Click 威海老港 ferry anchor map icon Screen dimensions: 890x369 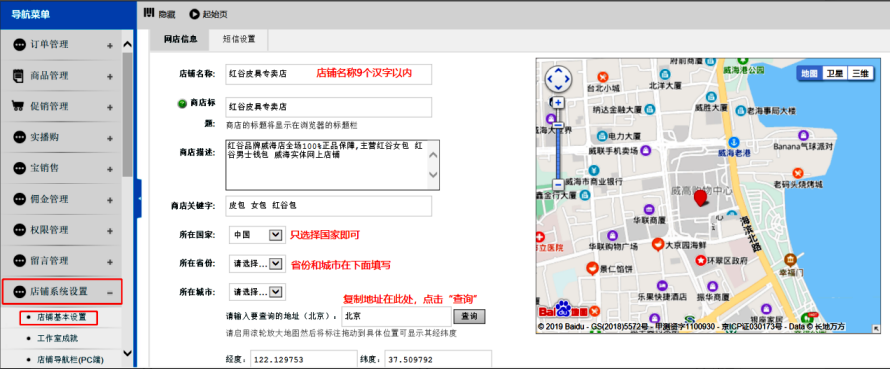point(734,142)
